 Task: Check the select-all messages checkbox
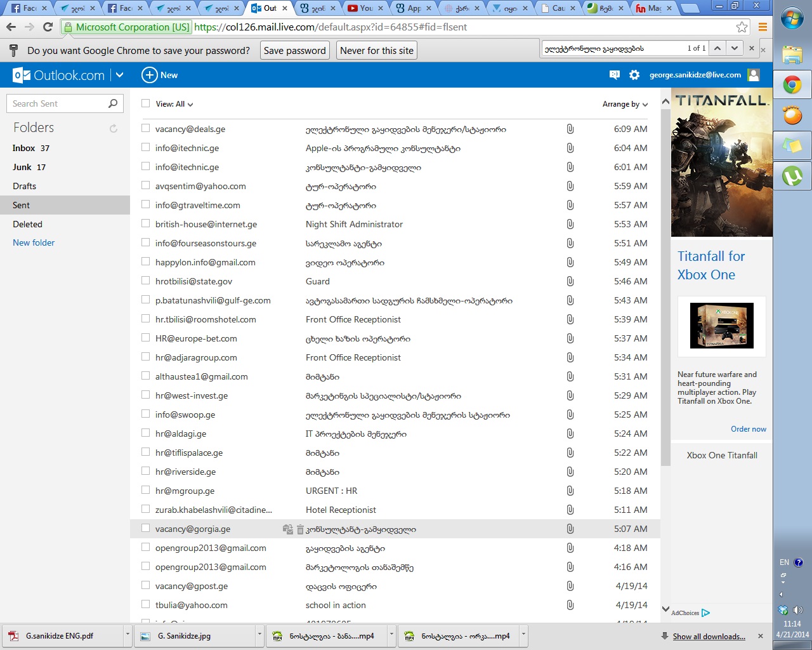146,103
